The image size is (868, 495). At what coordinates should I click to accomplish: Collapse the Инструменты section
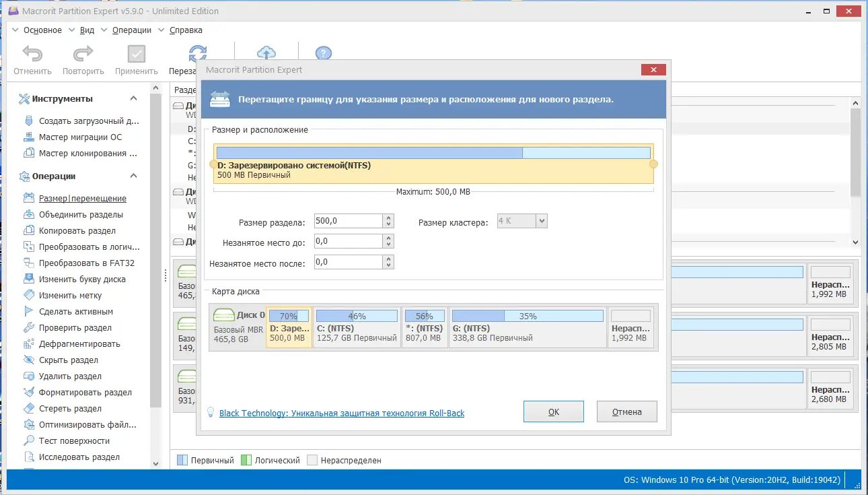(133, 99)
